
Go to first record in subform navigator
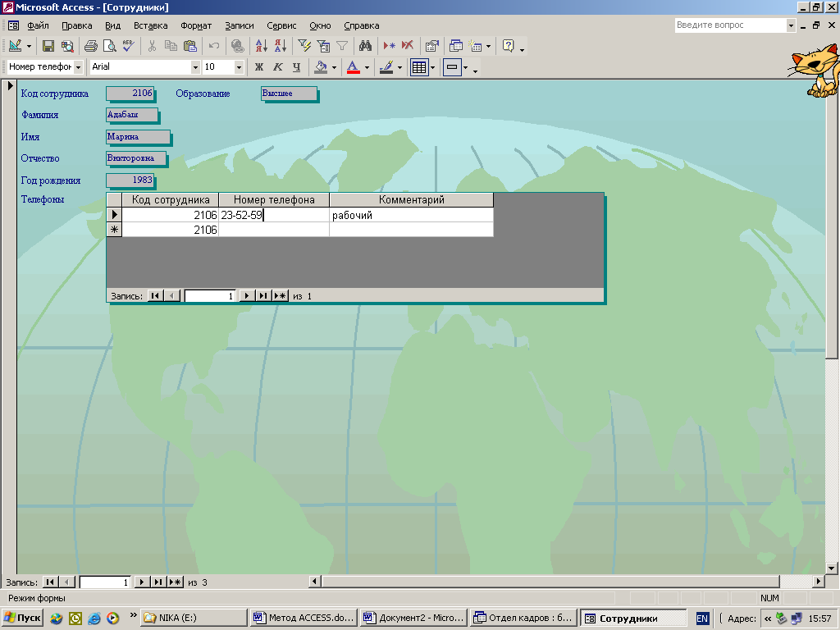click(x=155, y=295)
